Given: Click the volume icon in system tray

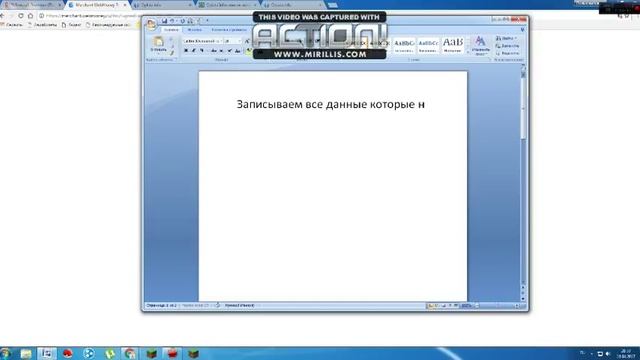Looking at the screenshot, I should point(608,353).
